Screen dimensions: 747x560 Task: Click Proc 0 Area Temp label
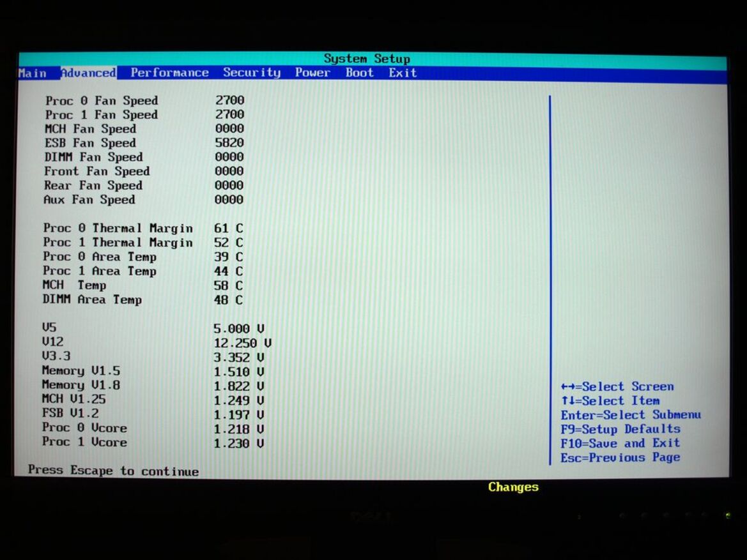point(100,257)
